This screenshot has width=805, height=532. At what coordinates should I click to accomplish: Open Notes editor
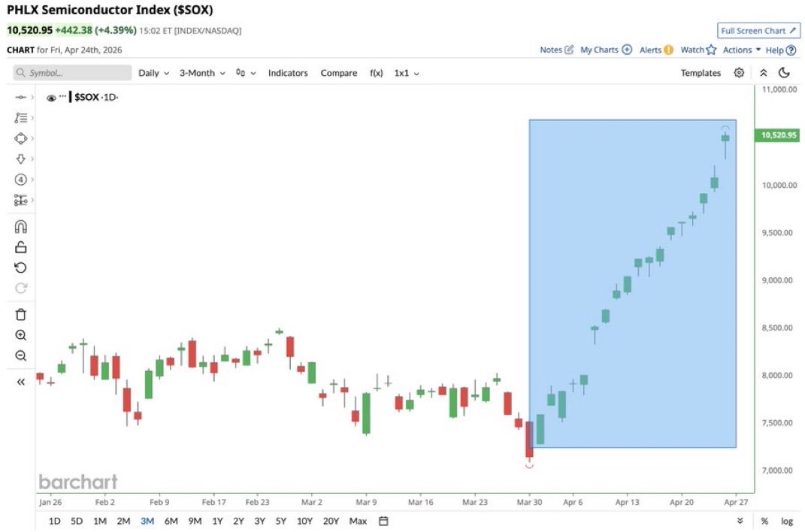556,50
